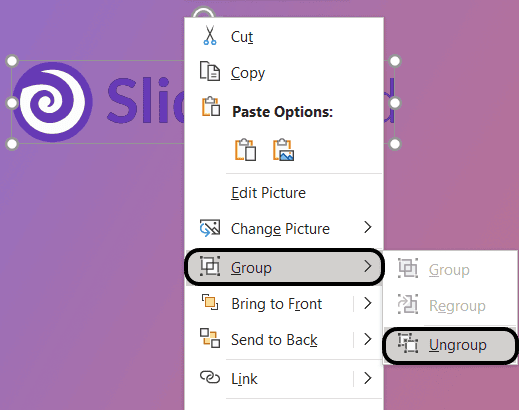Click the Send to Back icon
This screenshot has height=410, width=519.
210,338
